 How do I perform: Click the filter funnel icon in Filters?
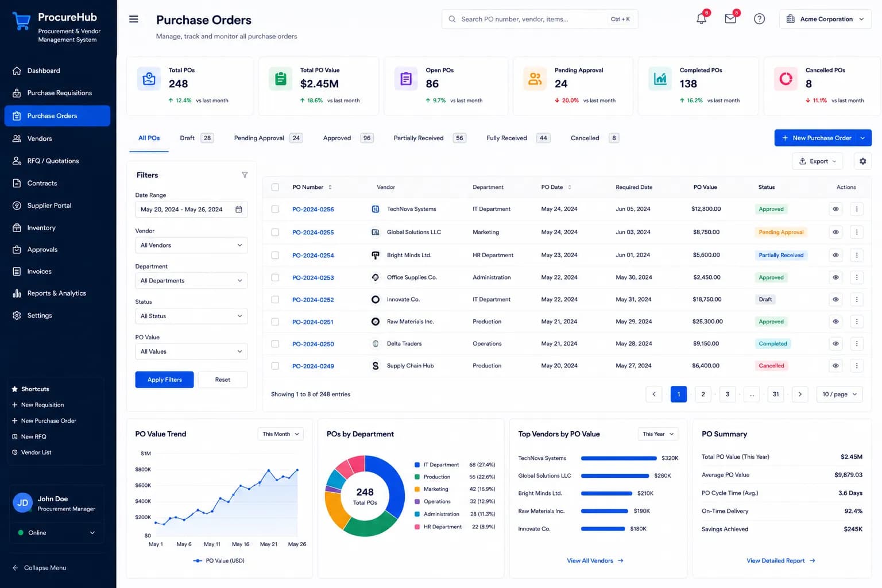245,175
